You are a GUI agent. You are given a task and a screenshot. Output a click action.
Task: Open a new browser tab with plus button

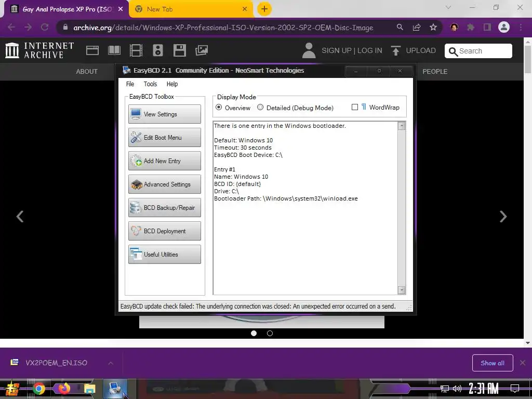click(x=264, y=9)
